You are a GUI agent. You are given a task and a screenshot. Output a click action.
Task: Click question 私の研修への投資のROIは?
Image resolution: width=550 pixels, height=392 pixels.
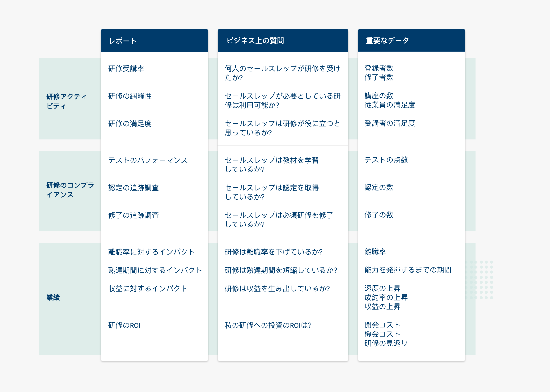tap(268, 325)
